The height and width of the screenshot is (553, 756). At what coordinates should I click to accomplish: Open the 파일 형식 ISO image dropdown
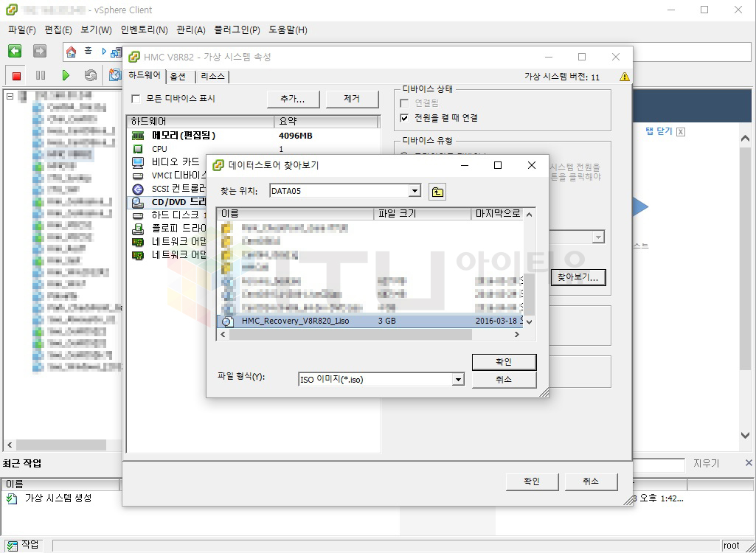(458, 380)
